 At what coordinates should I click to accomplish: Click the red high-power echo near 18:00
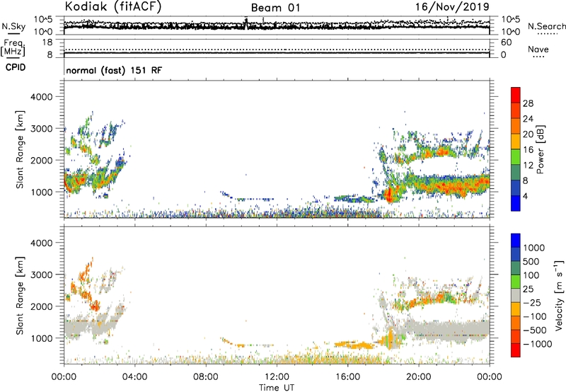pyautogui.click(x=390, y=195)
